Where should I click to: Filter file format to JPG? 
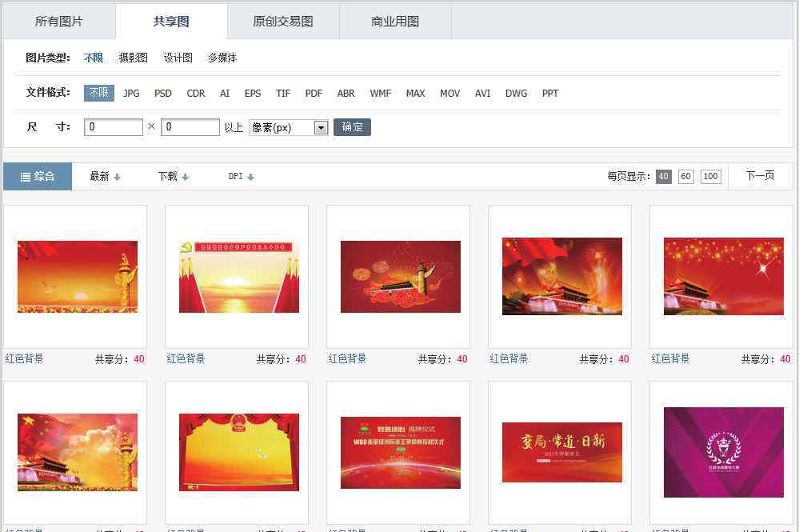pos(131,94)
